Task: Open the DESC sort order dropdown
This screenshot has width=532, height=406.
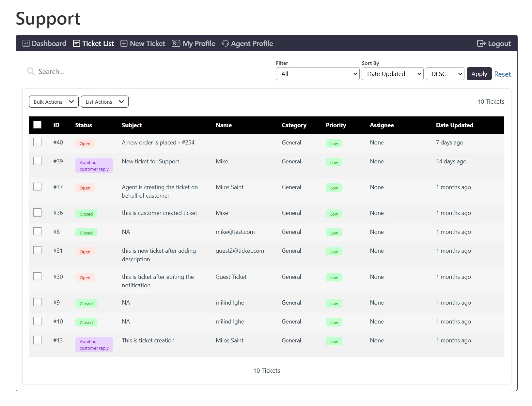Action: (445, 74)
